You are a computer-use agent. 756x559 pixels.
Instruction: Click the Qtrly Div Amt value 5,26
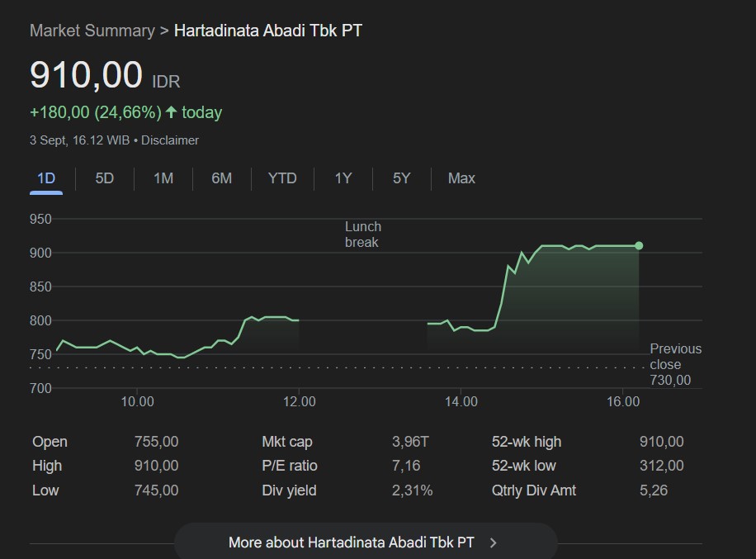654,490
